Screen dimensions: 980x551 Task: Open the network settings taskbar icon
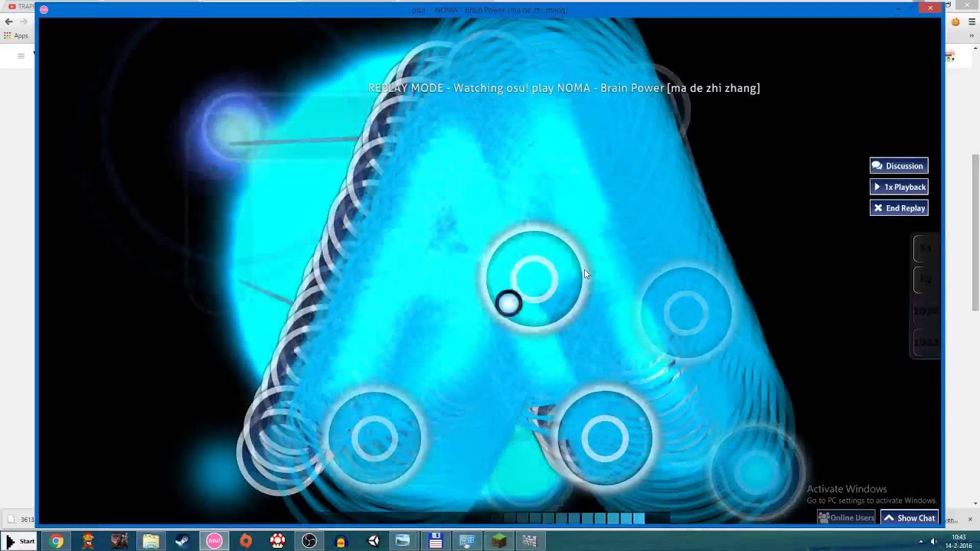pyautogui.click(x=467, y=541)
